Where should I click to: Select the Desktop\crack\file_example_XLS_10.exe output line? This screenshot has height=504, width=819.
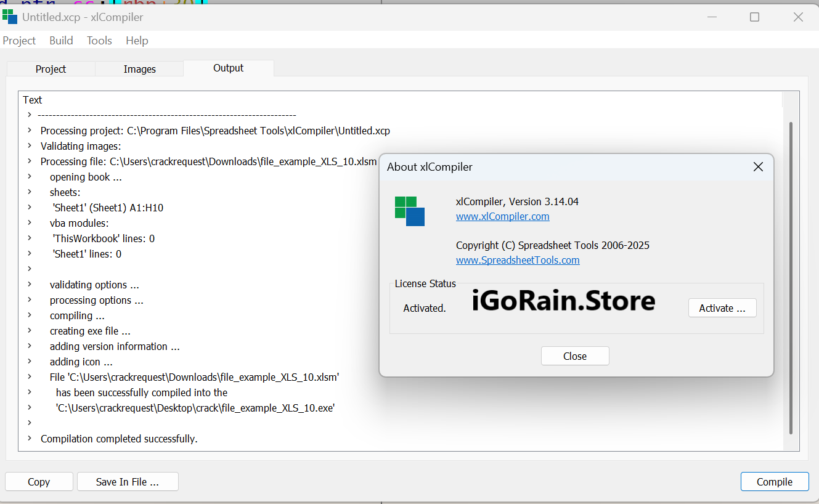pos(195,408)
